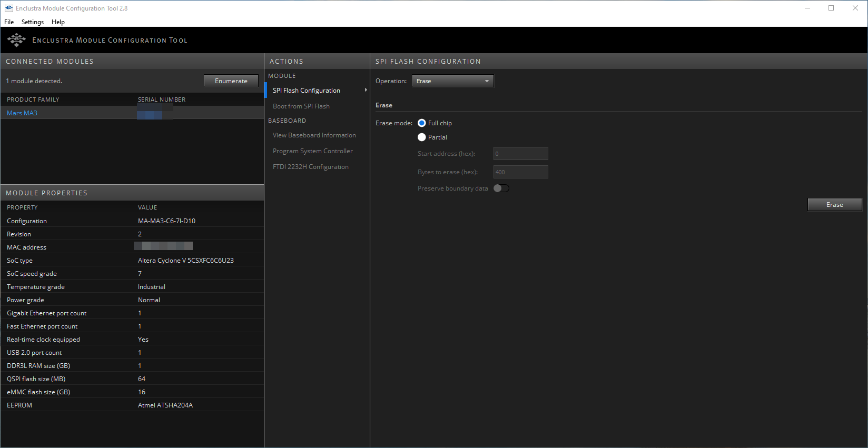Screen dimensions: 868x448
Task: Expand the SPI Flash Configuration submenu arrow
Action: (366, 90)
